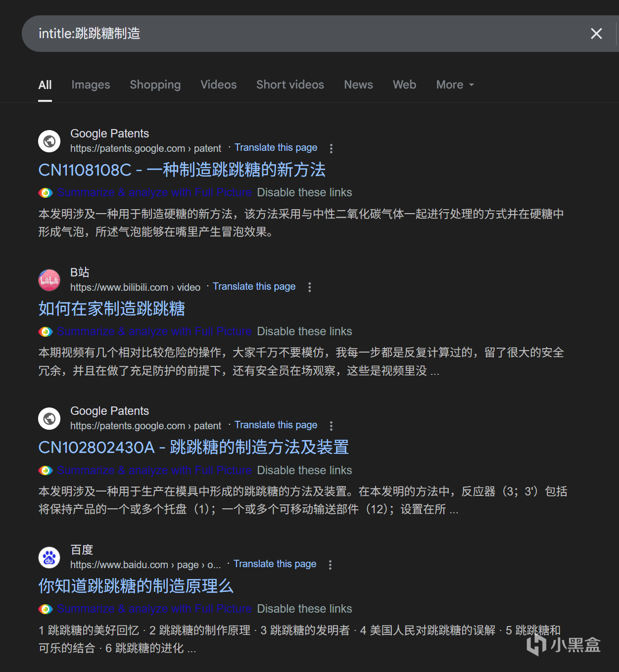
Task: Open the CN1108108C patent result link
Action: tap(182, 170)
